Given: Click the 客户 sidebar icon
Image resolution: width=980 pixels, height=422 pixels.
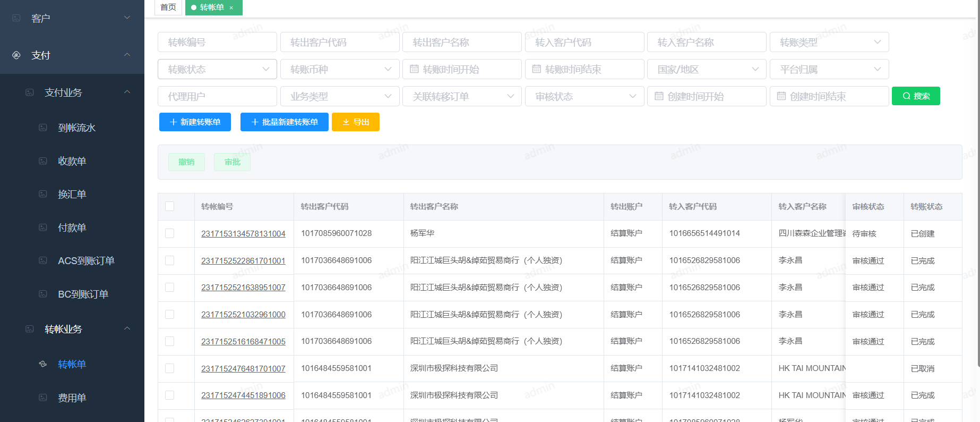Looking at the screenshot, I should 16,18.
